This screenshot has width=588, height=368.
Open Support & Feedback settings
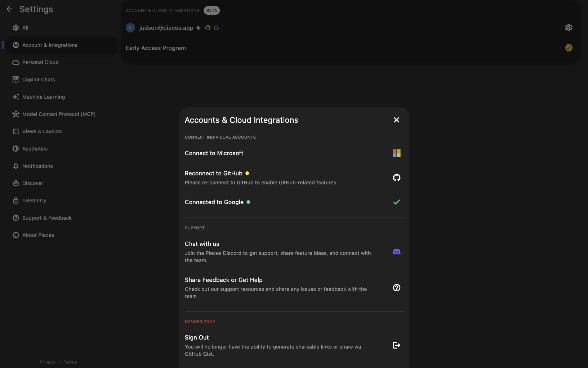(x=62, y=218)
